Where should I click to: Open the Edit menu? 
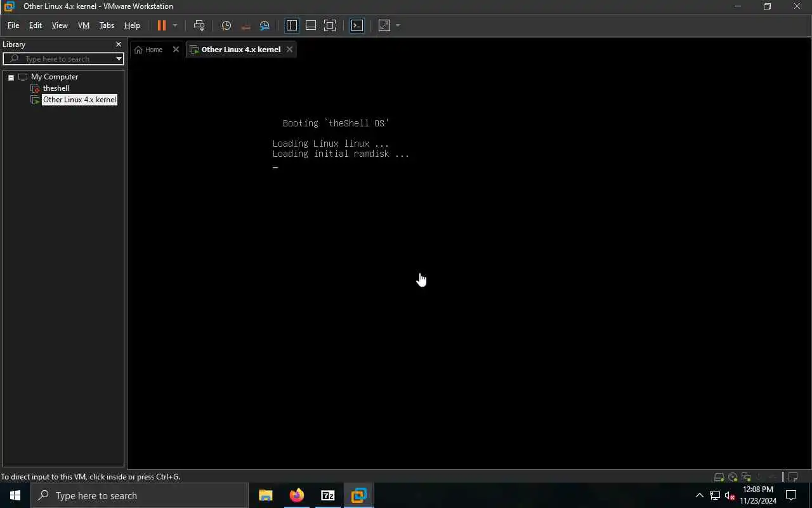pyautogui.click(x=36, y=25)
